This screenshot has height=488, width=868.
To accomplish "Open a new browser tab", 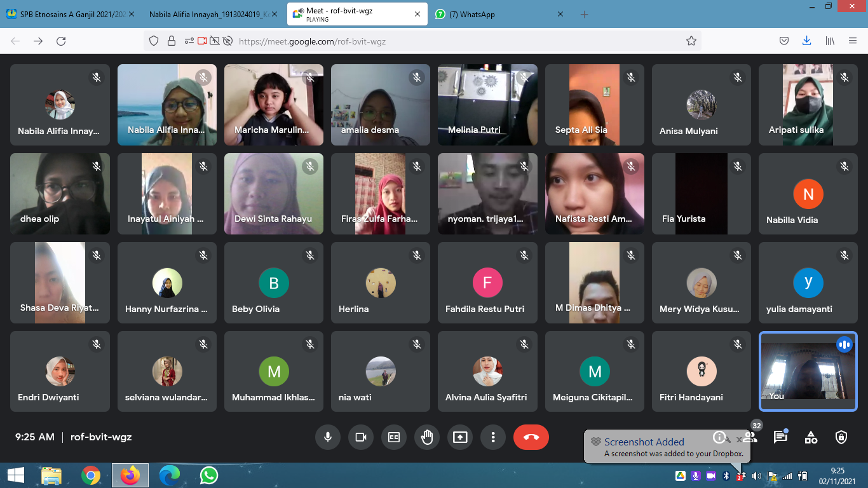I will 584,15.
